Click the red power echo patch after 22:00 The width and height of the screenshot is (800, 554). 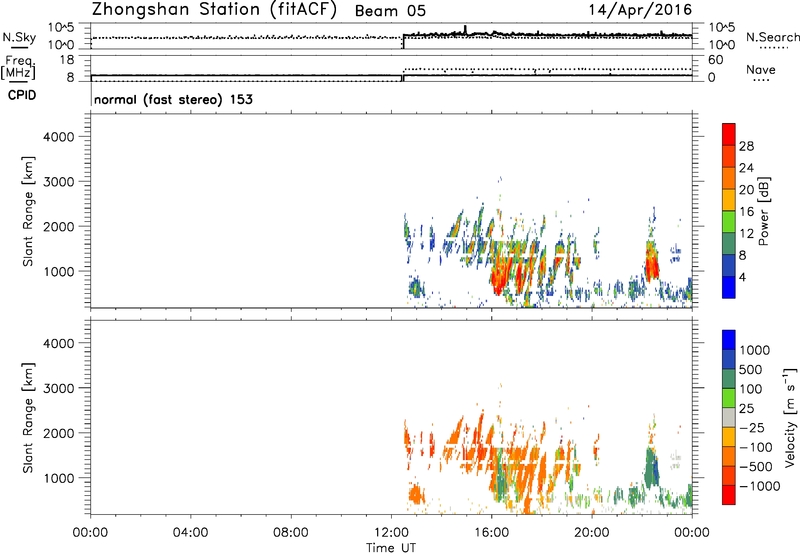[652, 264]
